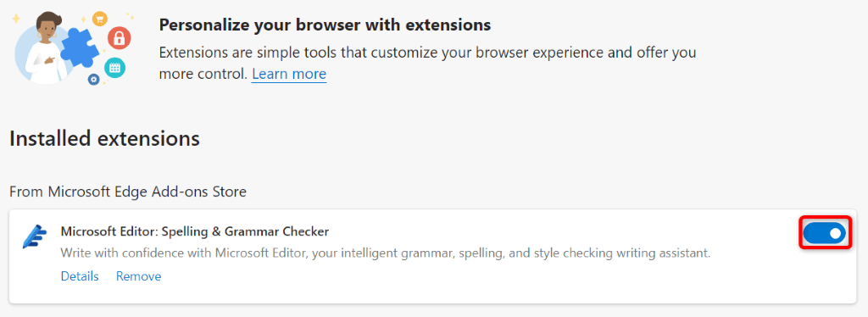Click the woman character illustration
The width and height of the screenshot is (868, 317).
[x=48, y=48]
